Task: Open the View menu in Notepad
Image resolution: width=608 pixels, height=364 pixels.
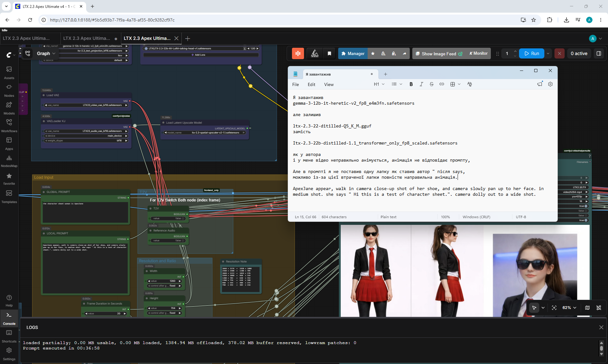Action: click(329, 84)
